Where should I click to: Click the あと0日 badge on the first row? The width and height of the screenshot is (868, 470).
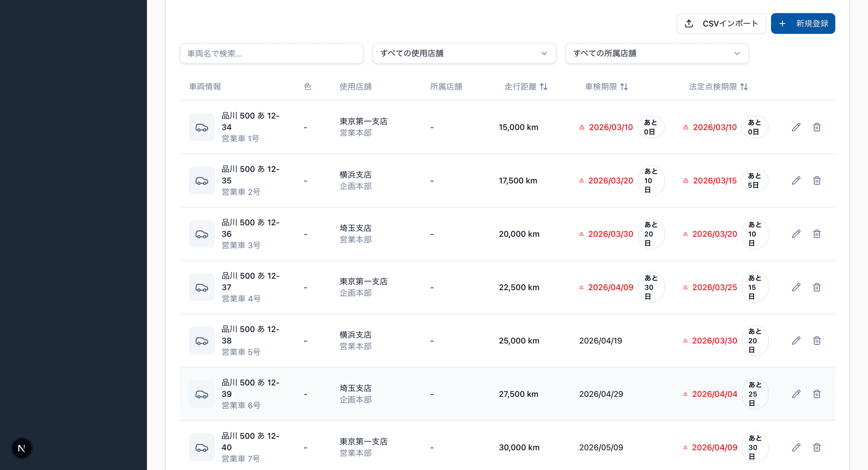[651, 127]
